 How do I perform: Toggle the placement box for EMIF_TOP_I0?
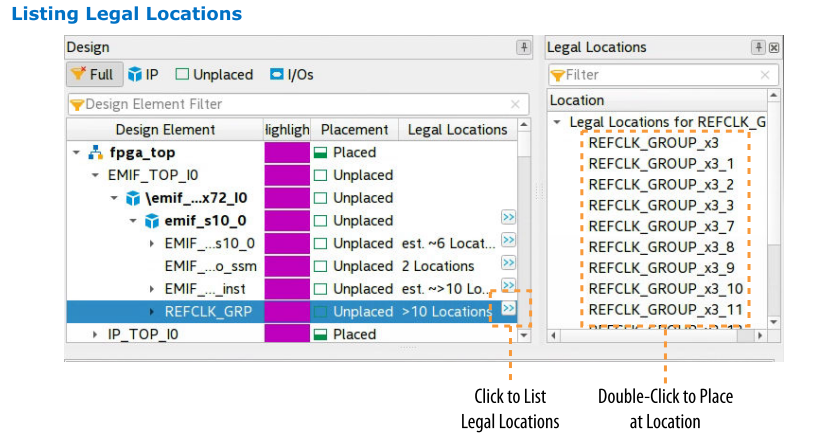(x=321, y=175)
